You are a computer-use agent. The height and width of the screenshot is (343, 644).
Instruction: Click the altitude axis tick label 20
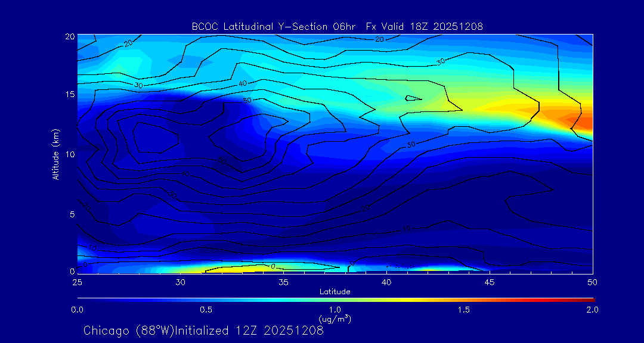click(x=70, y=36)
